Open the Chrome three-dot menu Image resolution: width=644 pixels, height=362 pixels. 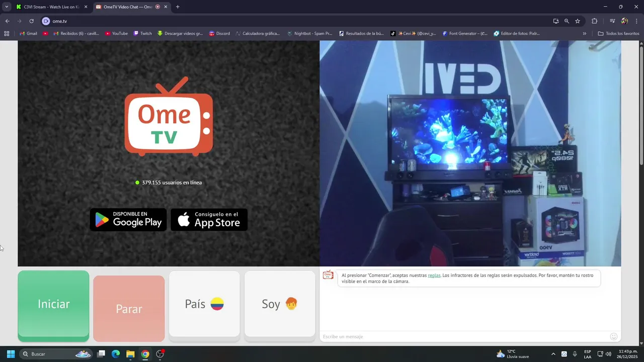click(x=636, y=21)
